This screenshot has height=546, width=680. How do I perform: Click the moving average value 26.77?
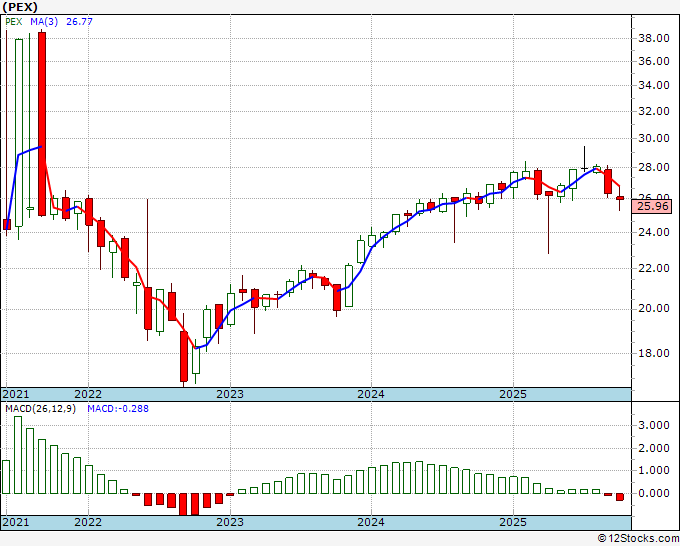79,22
